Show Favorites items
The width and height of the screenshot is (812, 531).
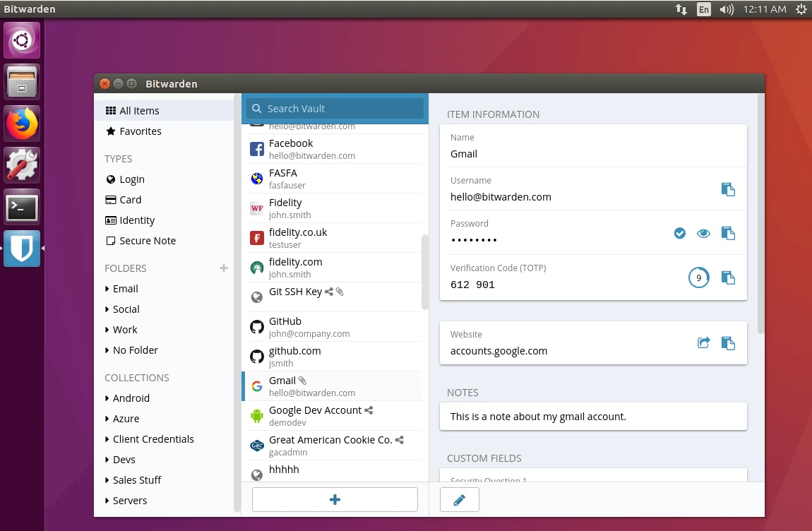(x=164, y=131)
